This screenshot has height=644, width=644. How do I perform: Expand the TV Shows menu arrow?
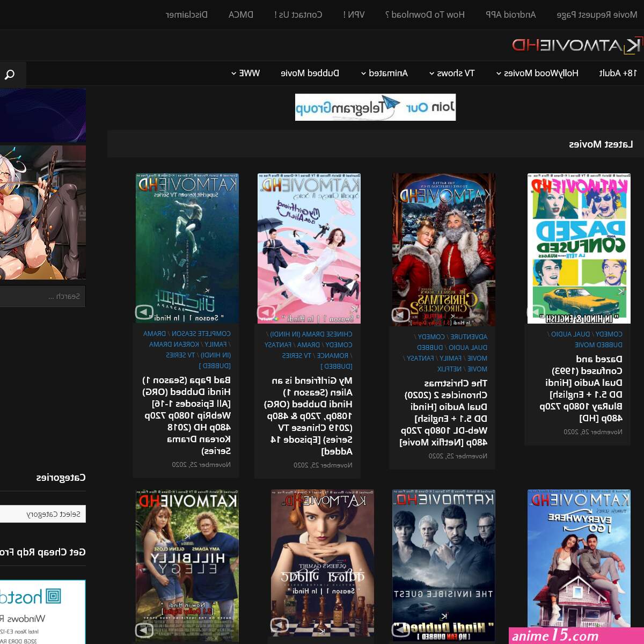[x=432, y=74]
